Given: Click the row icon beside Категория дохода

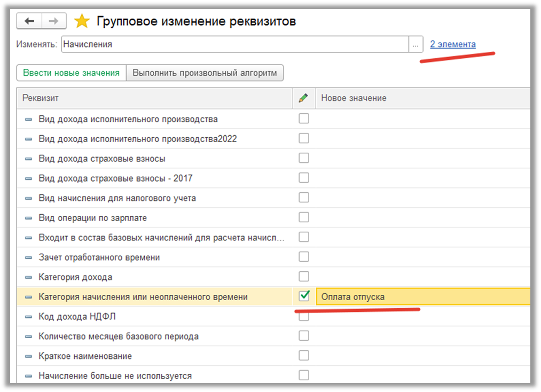Looking at the screenshot, I should point(28,277).
